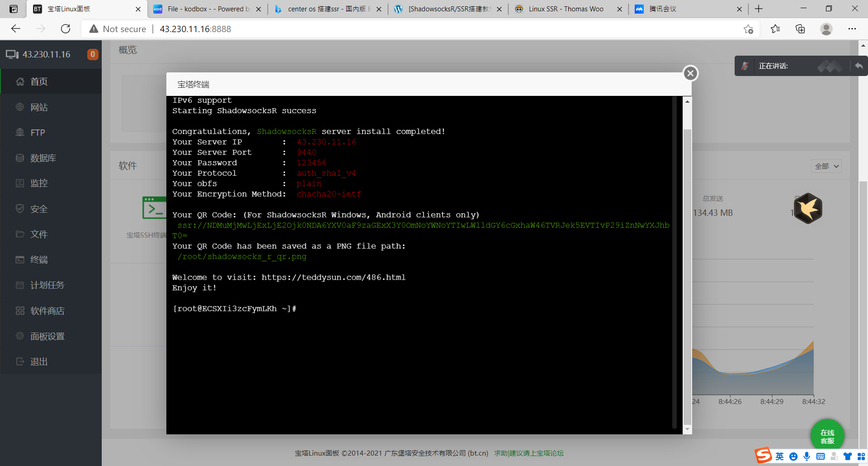868x466 pixels.
Task: Click the address bar showing 43.230.11.16:8888
Action: 195,29
